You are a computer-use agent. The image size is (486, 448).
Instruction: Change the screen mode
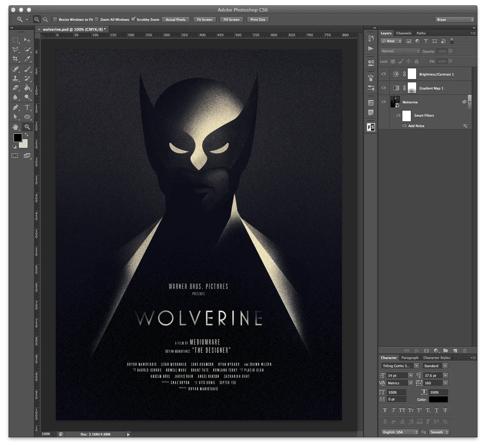point(27,156)
